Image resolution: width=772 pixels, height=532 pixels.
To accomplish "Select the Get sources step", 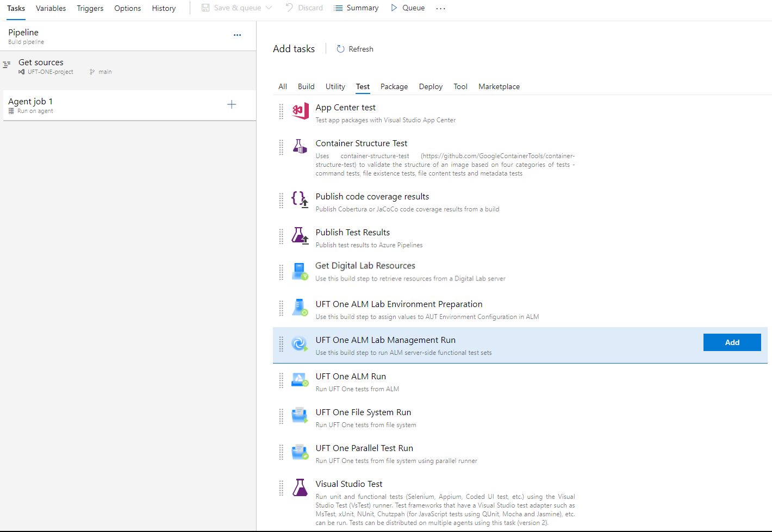I will [41, 62].
